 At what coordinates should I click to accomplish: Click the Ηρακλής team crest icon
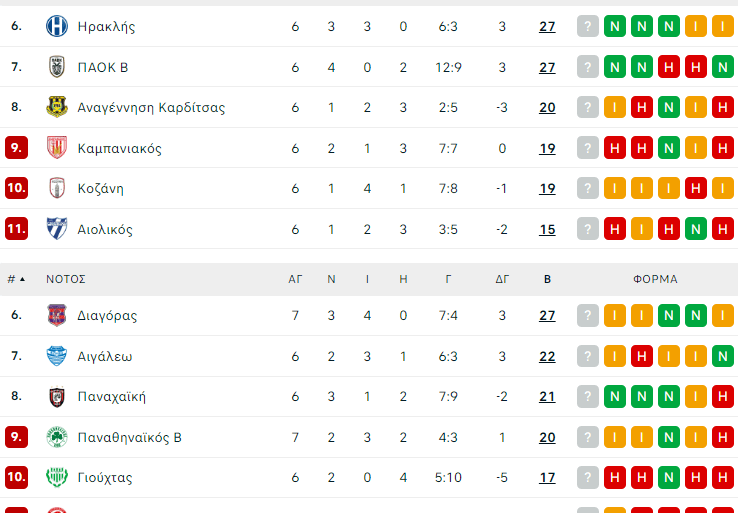(x=56, y=27)
